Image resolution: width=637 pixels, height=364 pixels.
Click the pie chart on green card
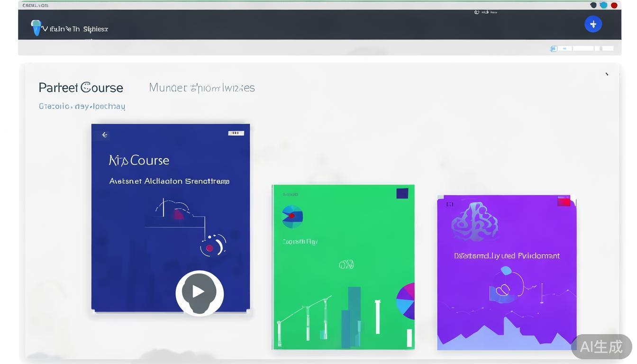pos(406,301)
